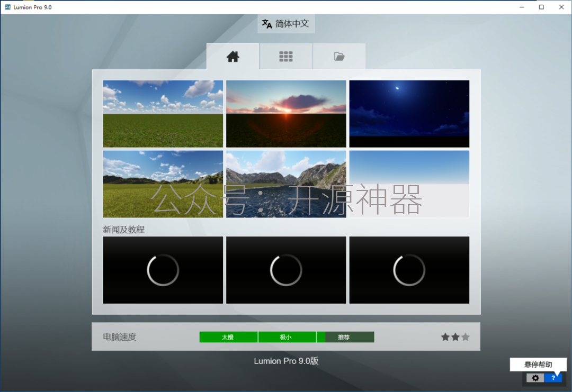572x392 pixels.
Task: Click the 新闻及教程 heading
Action: point(123,230)
